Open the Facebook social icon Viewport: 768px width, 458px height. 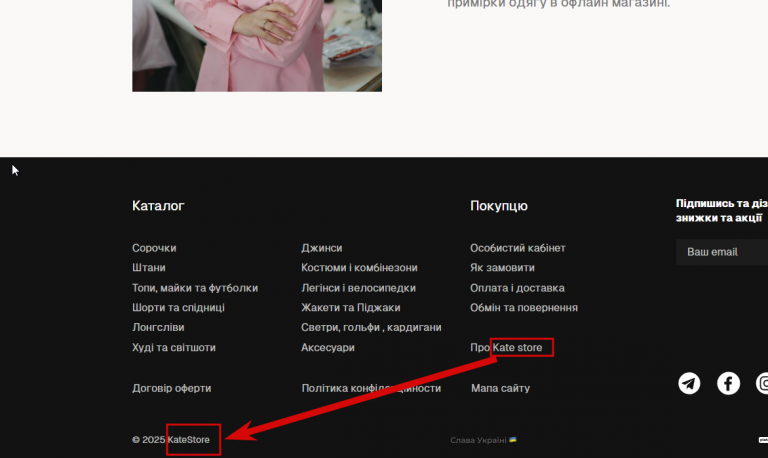point(728,383)
